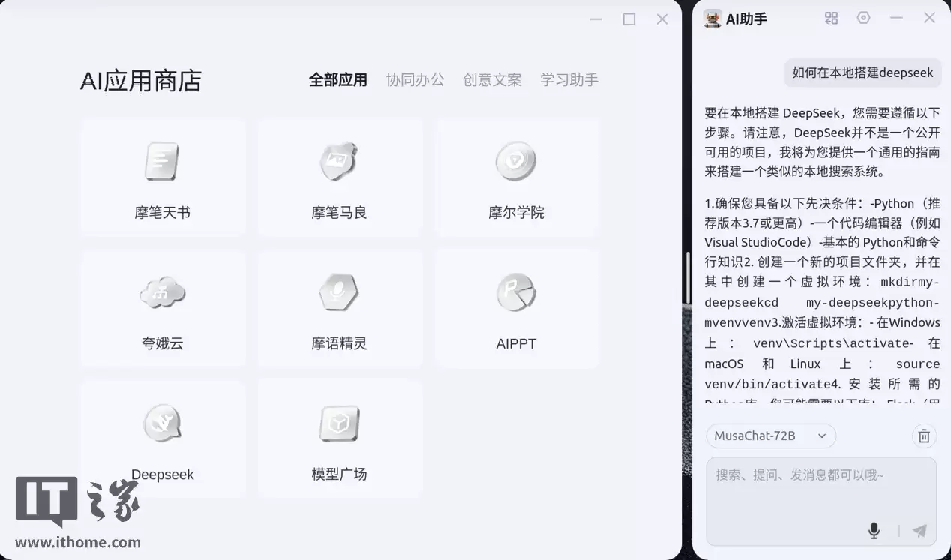The height and width of the screenshot is (560, 951).
Task: Switch to the 学习助手 tab
Action: pyautogui.click(x=569, y=79)
